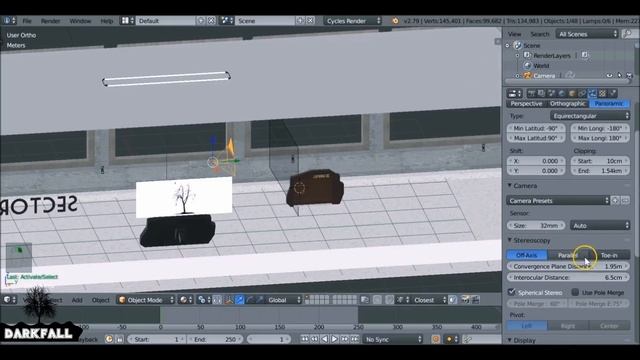Open the Equirectangular panorama type dropdown
The image size is (640, 360).
(x=590, y=116)
